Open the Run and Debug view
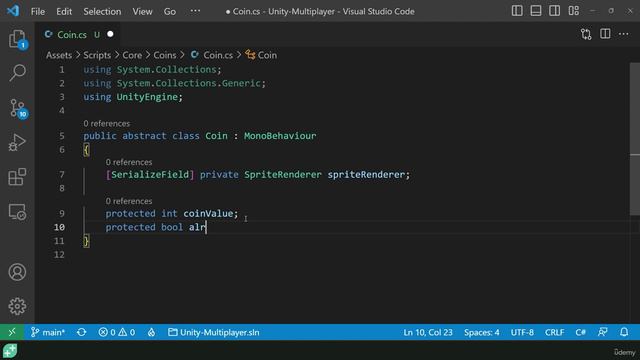 pyautogui.click(x=17, y=142)
